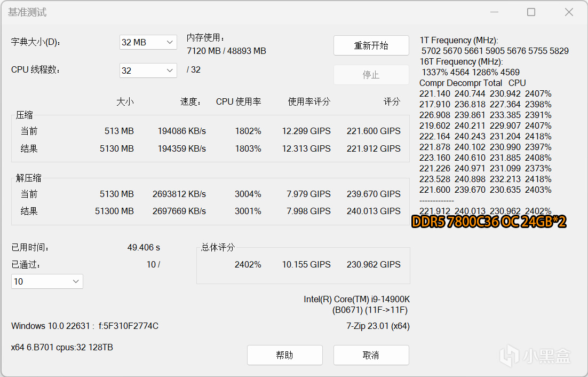Click the compression result speed 194359 KB/s
This screenshot has width=588, height=377.
tap(182, 148)
